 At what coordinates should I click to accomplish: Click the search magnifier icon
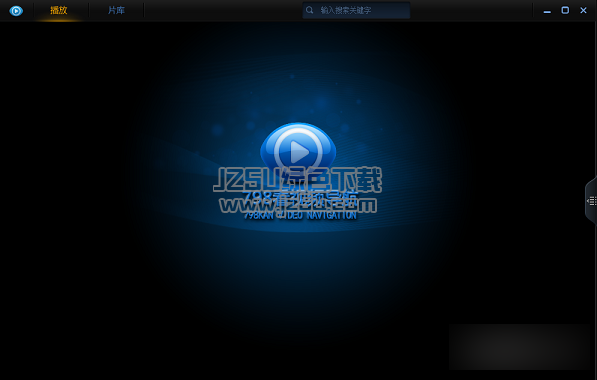(310, 10)
